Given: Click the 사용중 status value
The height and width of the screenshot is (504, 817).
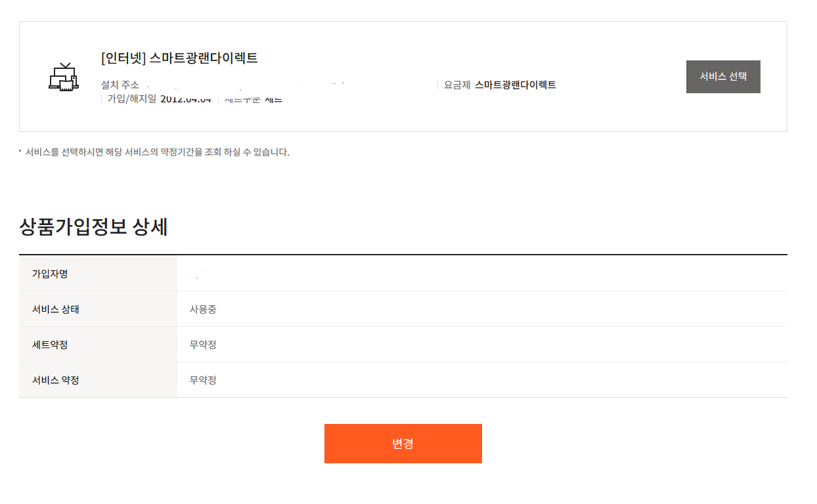Looking at the screenshot, I should coord(203,309).
